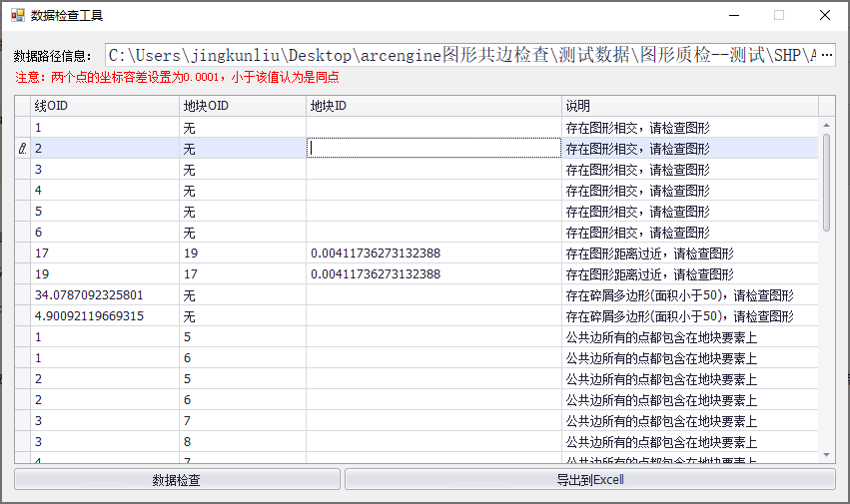The image size is (850, 504).
Task: Minimize the 数据检查工具 window
Action: click(x=734, y=15)
